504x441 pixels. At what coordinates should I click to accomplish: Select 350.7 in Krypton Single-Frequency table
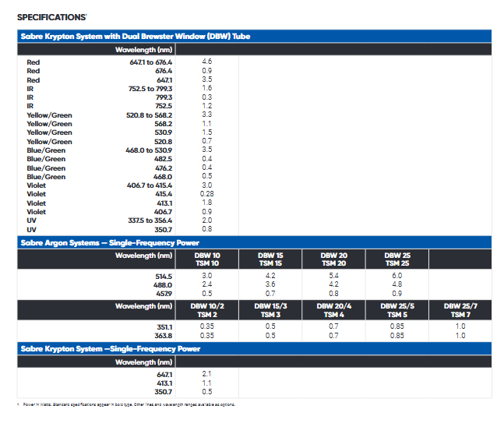(x=164, y=392)
